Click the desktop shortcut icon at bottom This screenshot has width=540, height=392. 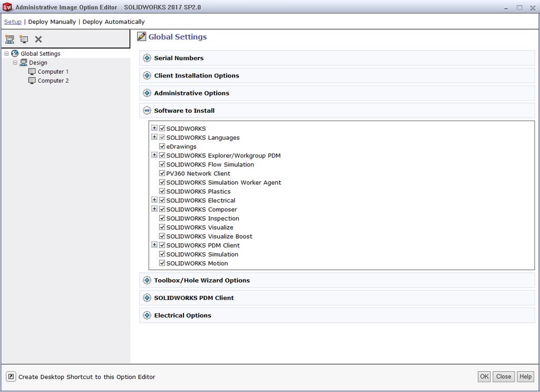click(x=11, y=377)
